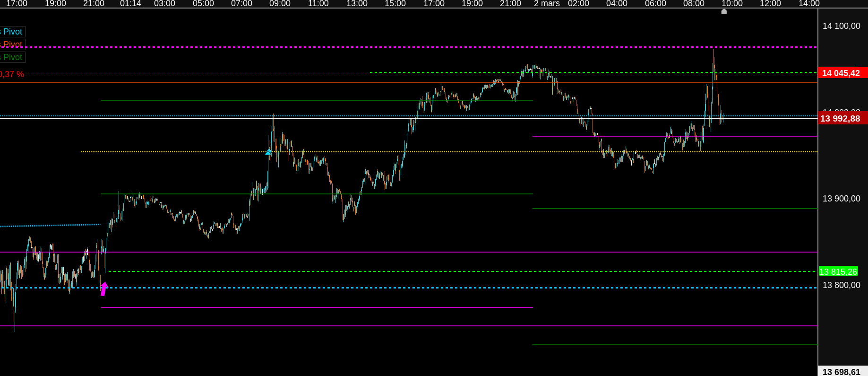The height and width of the screenshot is (376, 868).
Task: Select the yellow dotted horizontal line
Action: 449,152
